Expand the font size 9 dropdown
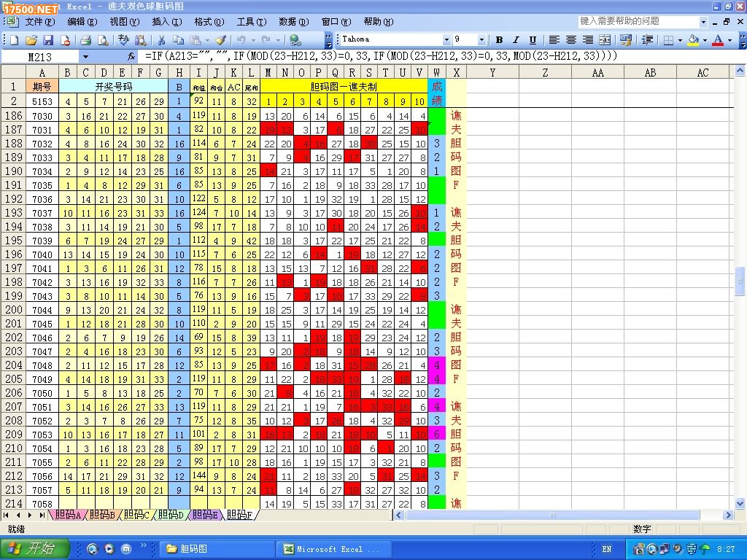Viewport: 747px width, 560px height. tap(481, 39)
